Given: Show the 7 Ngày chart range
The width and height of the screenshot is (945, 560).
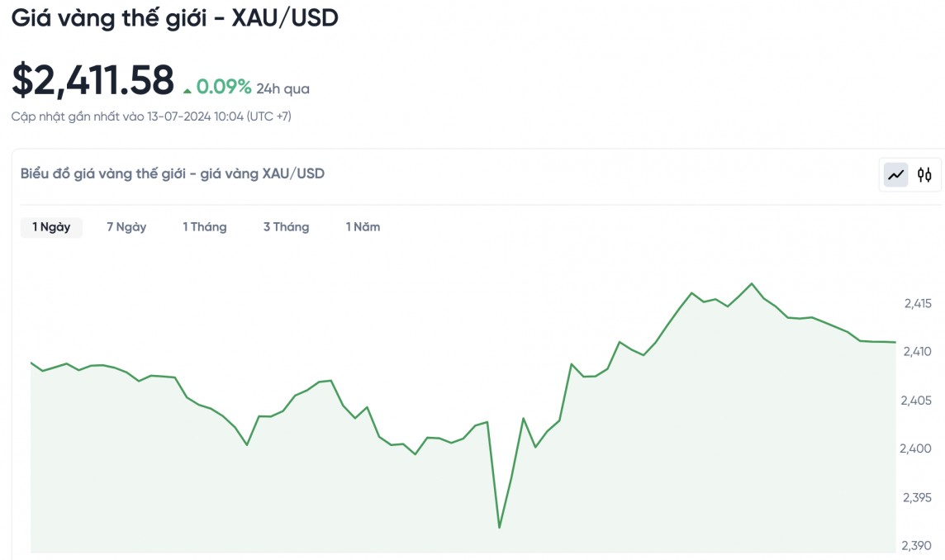Looking at the screenshot, I should (x=126, y=227).
